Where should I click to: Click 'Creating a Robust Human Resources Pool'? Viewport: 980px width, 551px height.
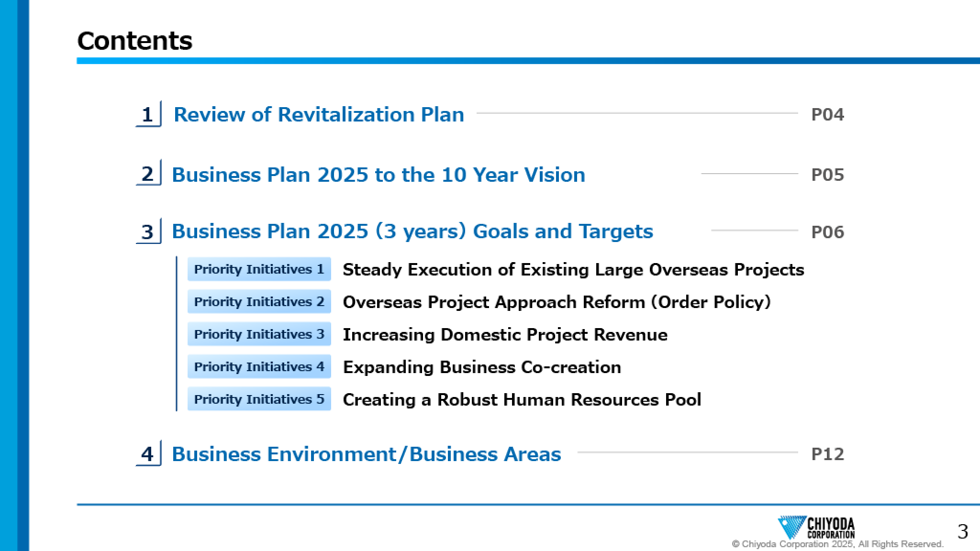522,400
